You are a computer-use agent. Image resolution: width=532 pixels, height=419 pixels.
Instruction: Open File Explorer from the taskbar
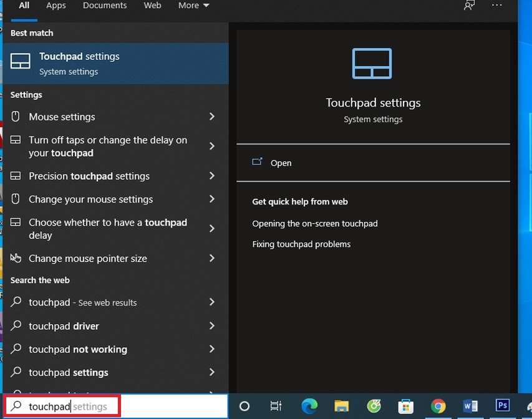(x=341, y=406)
